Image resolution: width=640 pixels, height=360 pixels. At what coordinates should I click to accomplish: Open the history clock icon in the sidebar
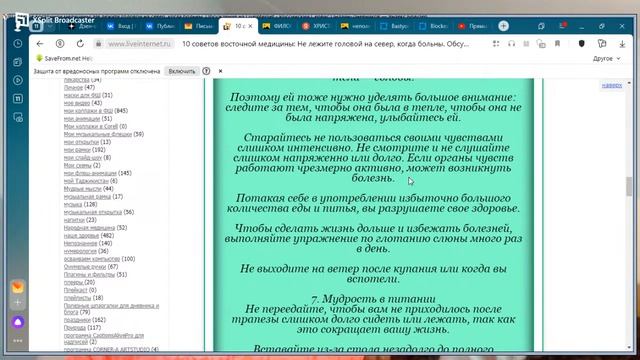18,43
